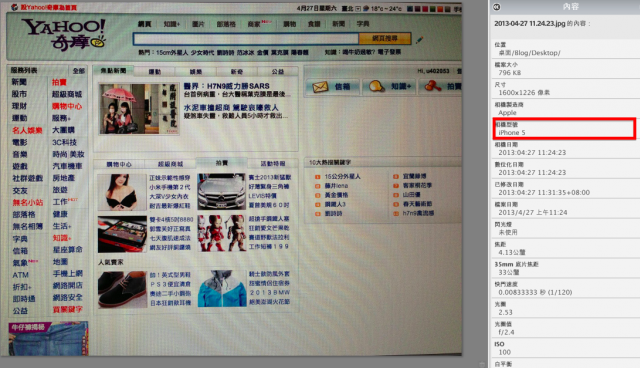Select the f/2.4 aperture value
640x368 pixels.
coord(506,332)
